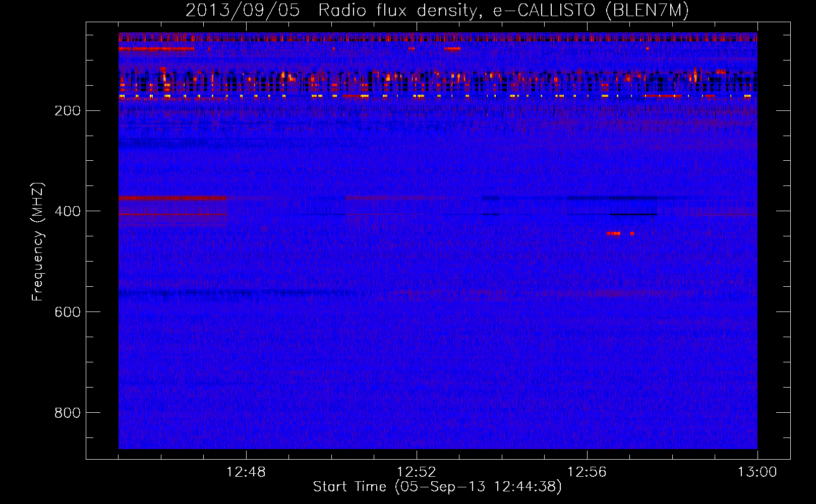The width and height of the screenshot is (816, 504).
Task: Click the 'Frequency (MHZ)' axis label
Action: tap(38, 242)
